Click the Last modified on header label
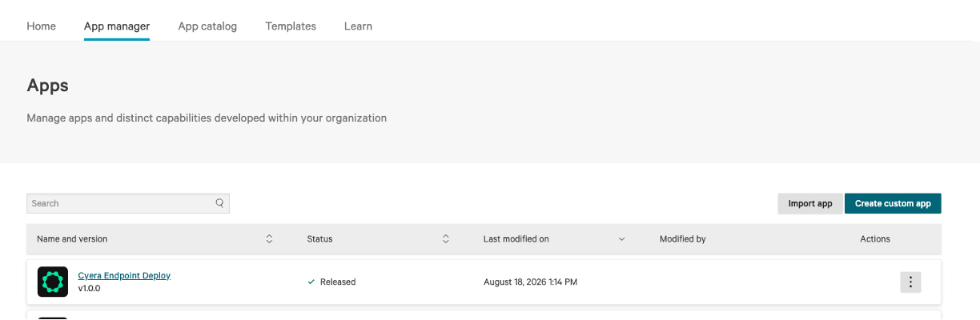This screenshot has height=320, width=980. (516, 239)
